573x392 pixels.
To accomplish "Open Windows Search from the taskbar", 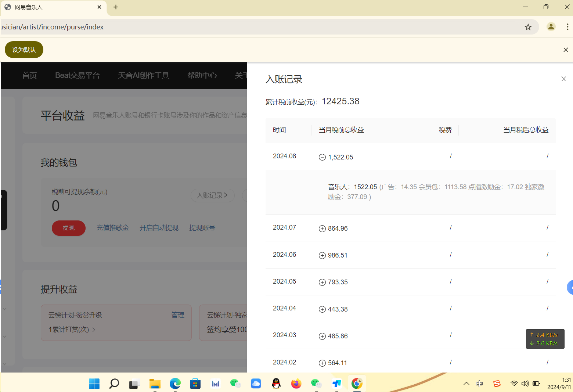I will click(114, 384).
